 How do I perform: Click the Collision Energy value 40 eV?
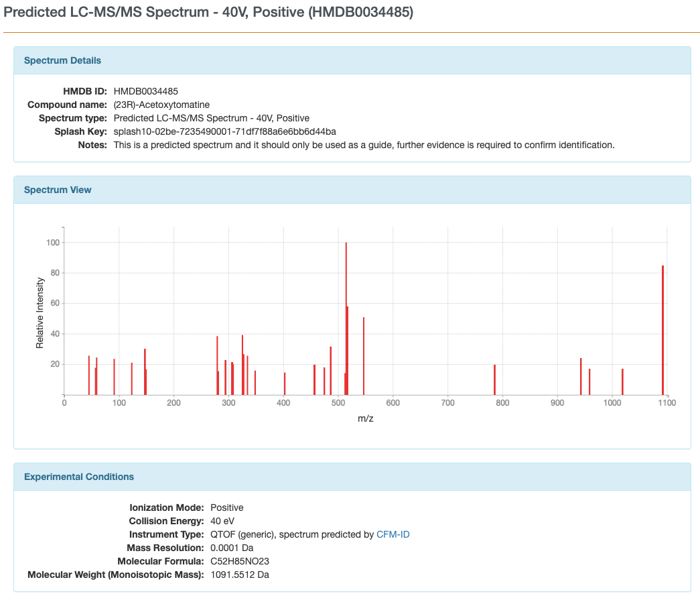point(222,521)
